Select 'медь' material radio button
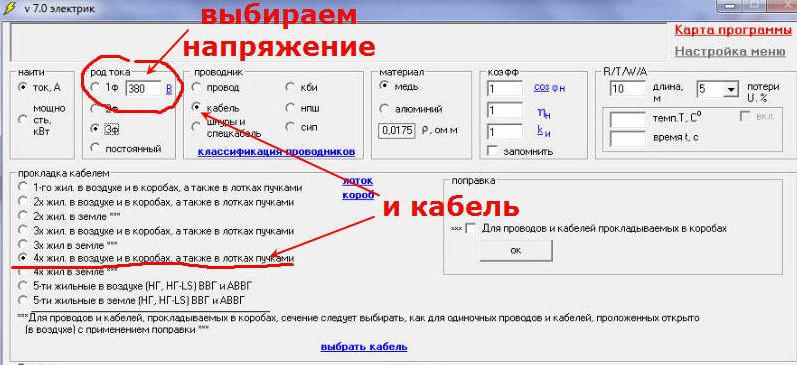This screenshot has width=797, height=365. (x=384, y=86)
